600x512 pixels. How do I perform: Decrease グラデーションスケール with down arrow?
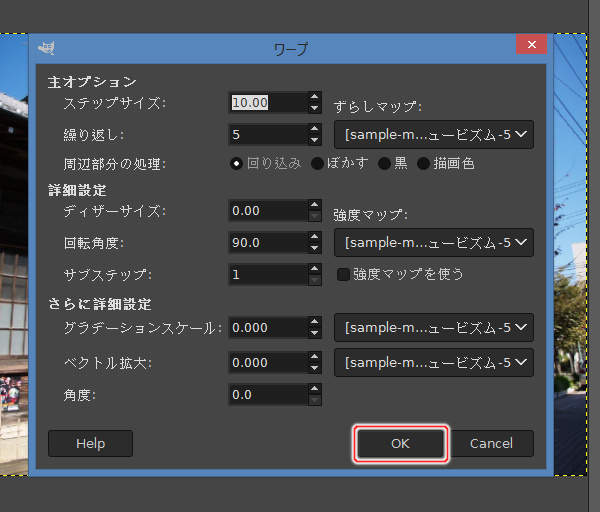click(315, 333)
